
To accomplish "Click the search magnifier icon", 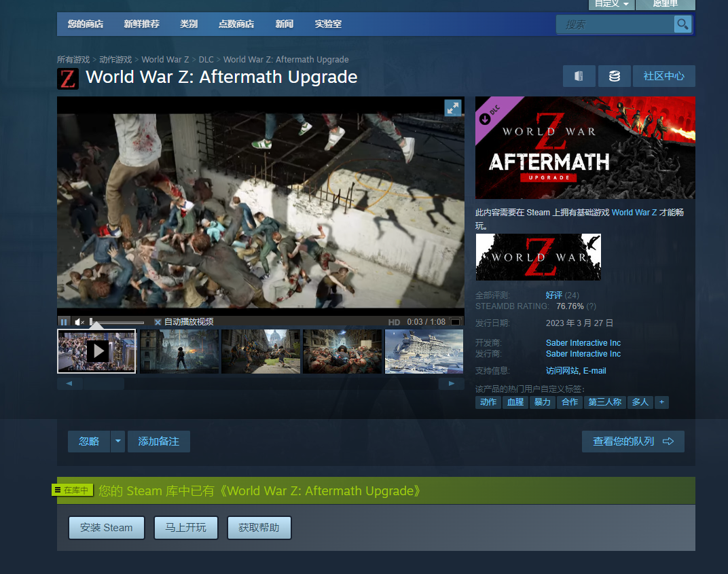I will tap(682, 24).
